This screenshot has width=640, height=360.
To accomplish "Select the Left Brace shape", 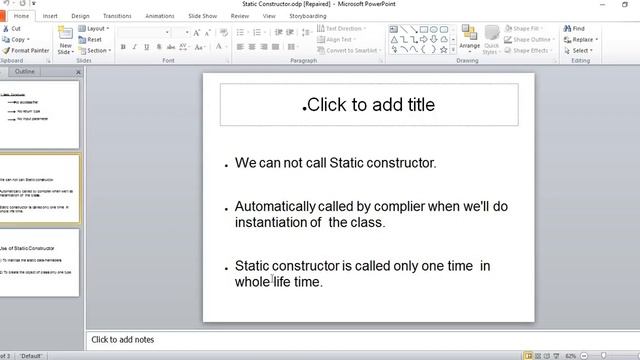I will (x=424, y=50).
